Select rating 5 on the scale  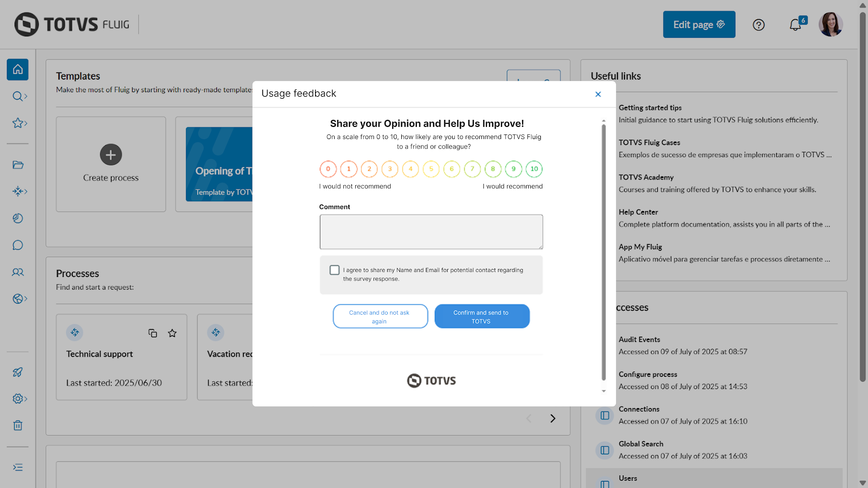pyautogui.click(x=431, y=169)
